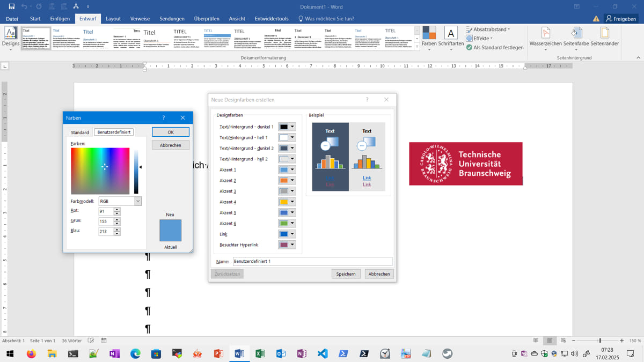Open the Entwicklertools ribbon tab
The width and height of the screenshot is (644, 362).
(x=272, y=18)
